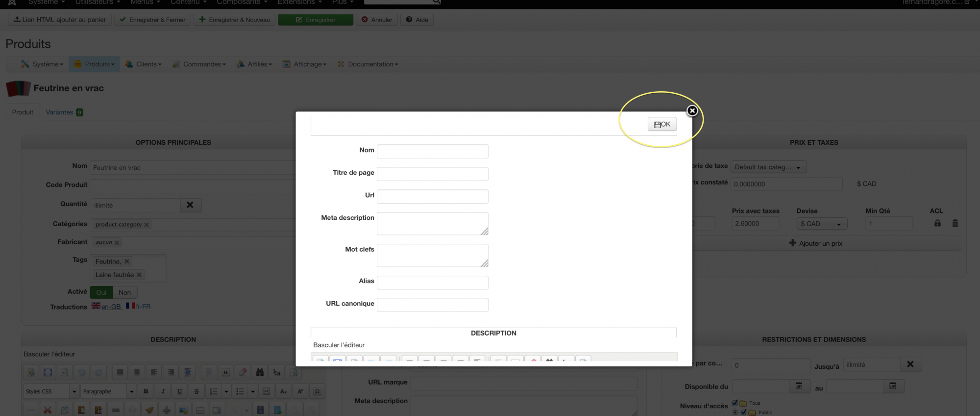Switch to the Produit tab

(x=23, y=112)
